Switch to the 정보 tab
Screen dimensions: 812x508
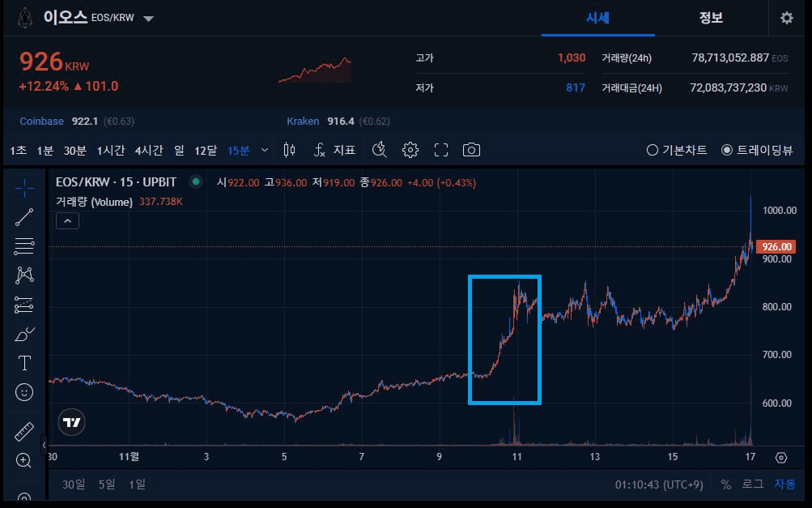[x=711, y=18]
